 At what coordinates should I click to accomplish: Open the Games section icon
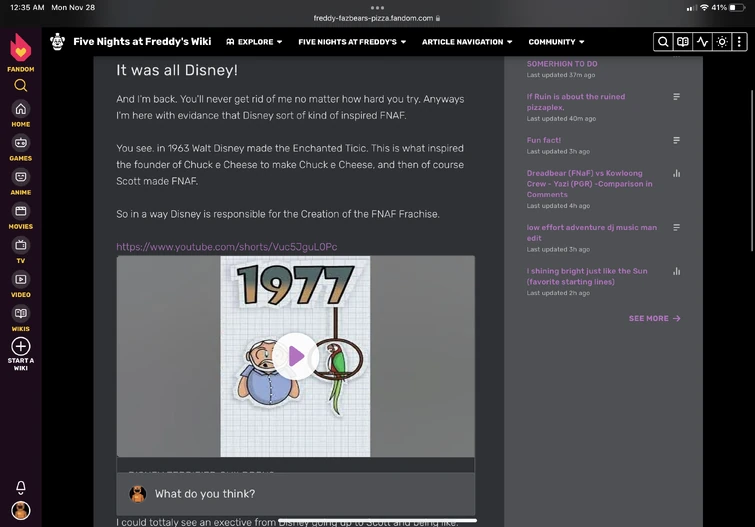(x=21, y=143)
